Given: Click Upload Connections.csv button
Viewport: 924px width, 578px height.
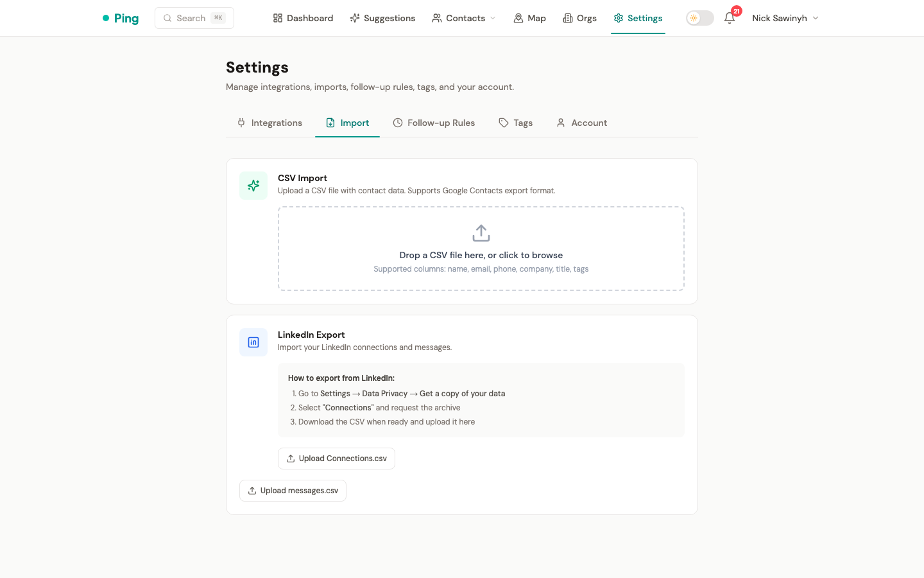Looking at the screenshot, I should (336, 459).
